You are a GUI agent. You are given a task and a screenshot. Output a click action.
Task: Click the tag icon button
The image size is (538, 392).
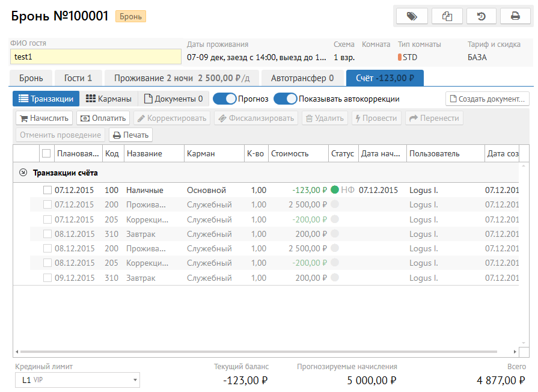412,16
